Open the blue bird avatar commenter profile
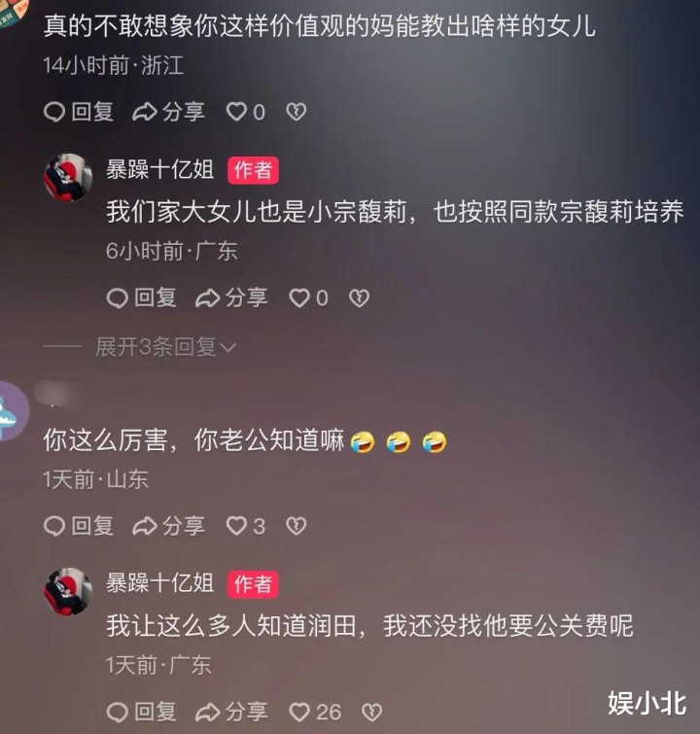Viewport: 700px width, 734px height. (13, 411)
